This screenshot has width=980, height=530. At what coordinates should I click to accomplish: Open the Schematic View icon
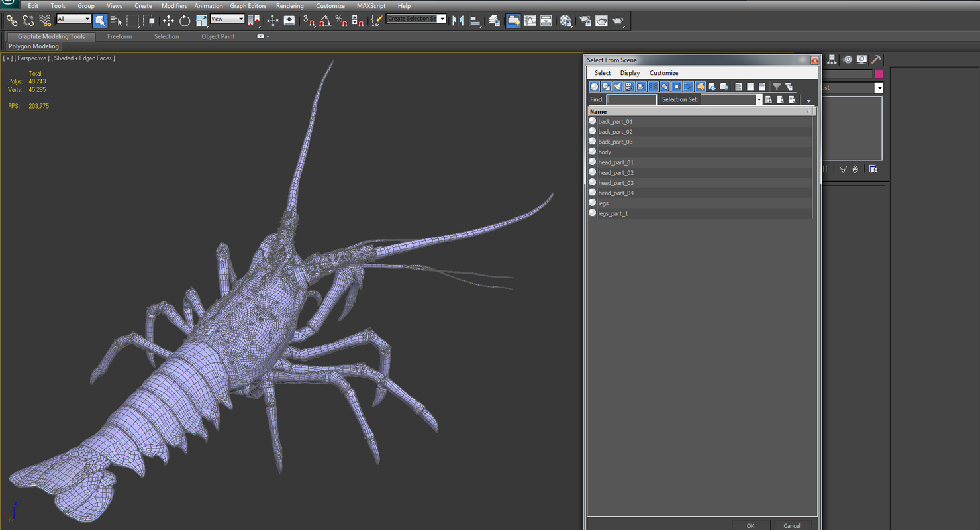coord(546,21)
